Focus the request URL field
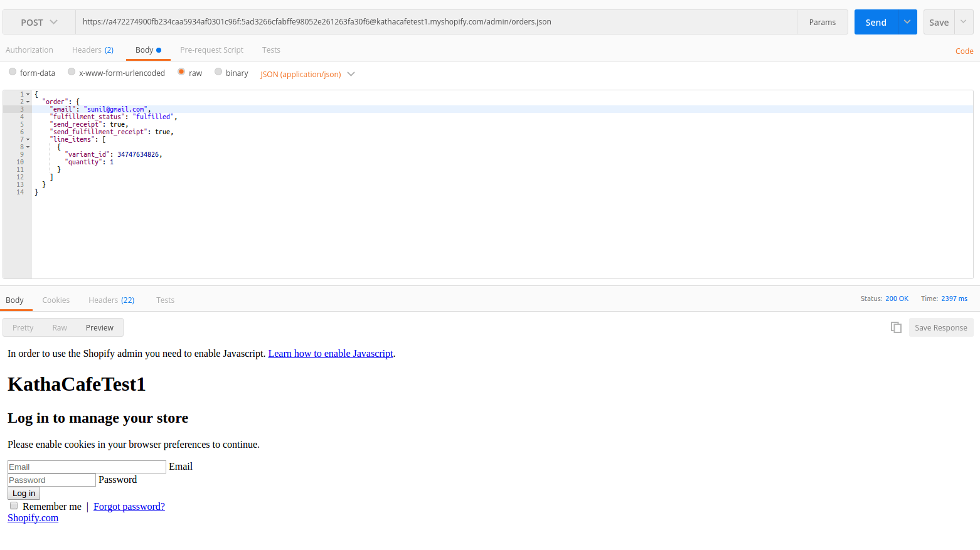Screen dimensions: 980x550 tap(436, 22)
